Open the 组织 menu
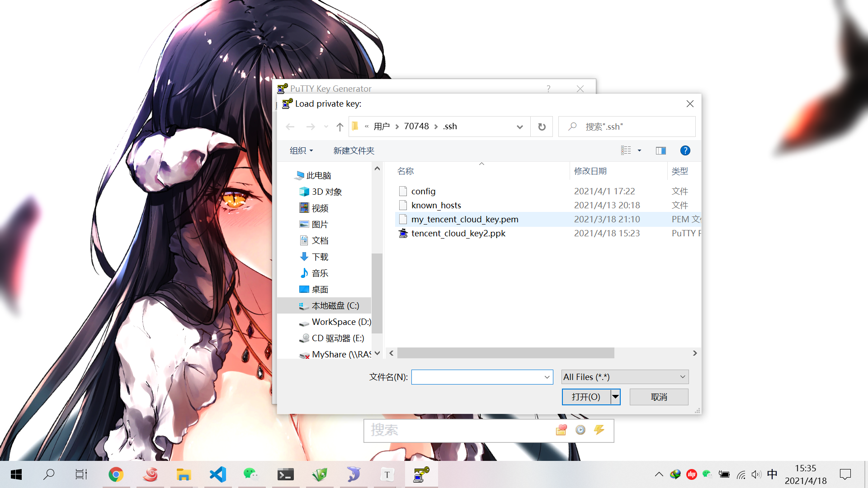 point(301,150)
